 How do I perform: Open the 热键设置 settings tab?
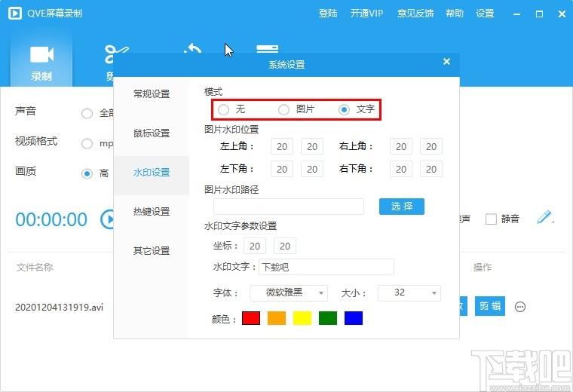(x=152, y=212)
